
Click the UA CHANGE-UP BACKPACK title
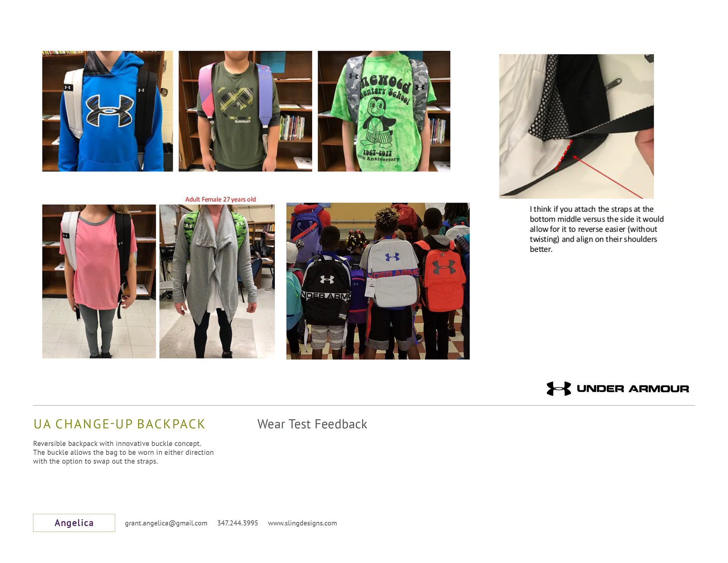[119, 424]
